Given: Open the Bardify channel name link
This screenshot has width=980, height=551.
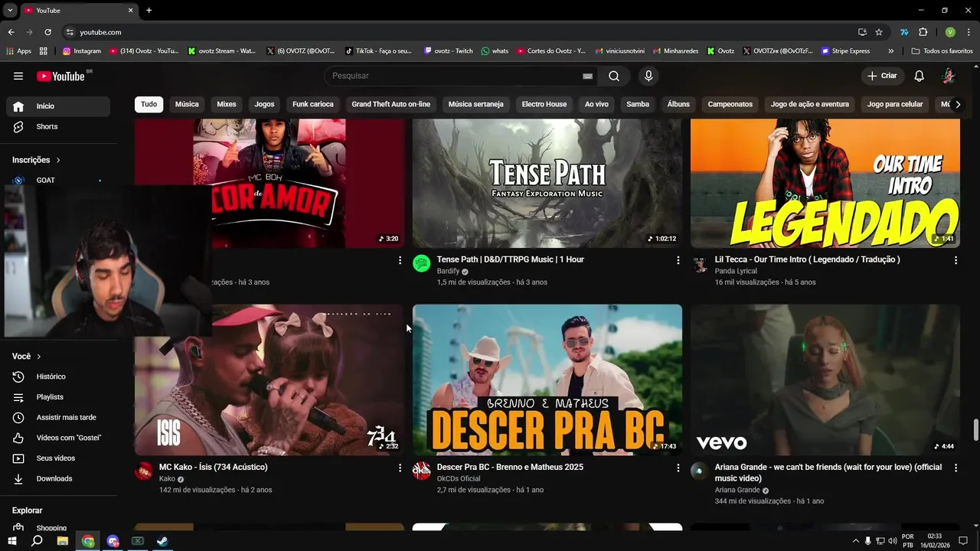Looking at the screenshot, I should tap(448, 271).
